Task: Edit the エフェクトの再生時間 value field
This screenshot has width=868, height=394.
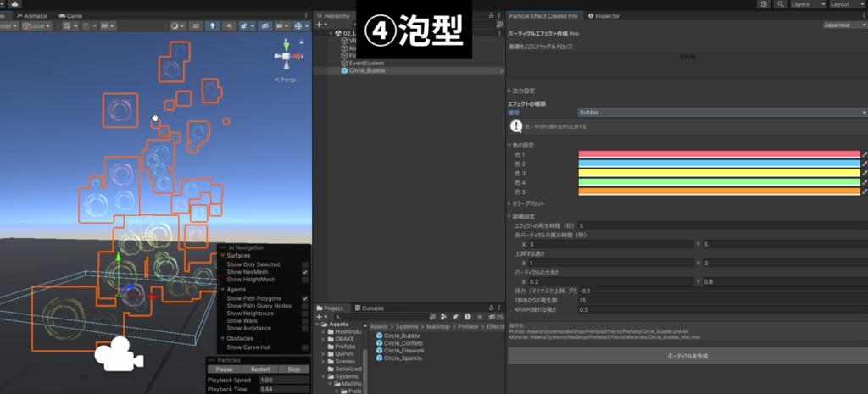Action: 722,225
